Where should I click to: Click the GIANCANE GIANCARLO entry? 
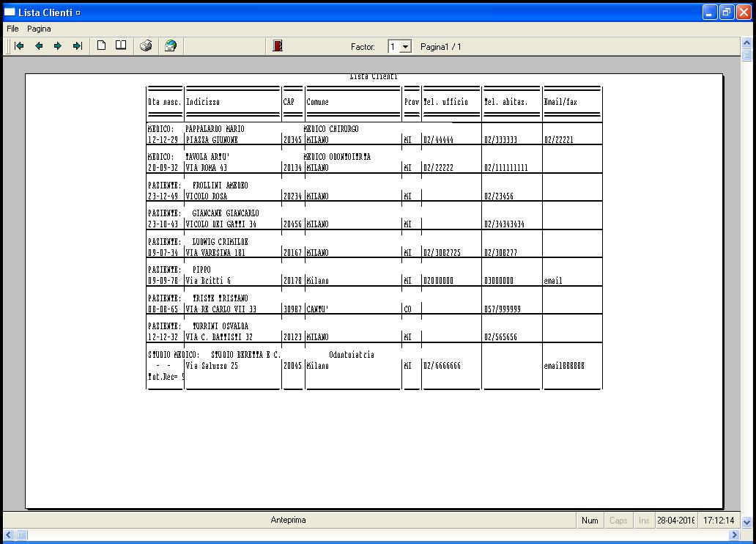[226, 213]
